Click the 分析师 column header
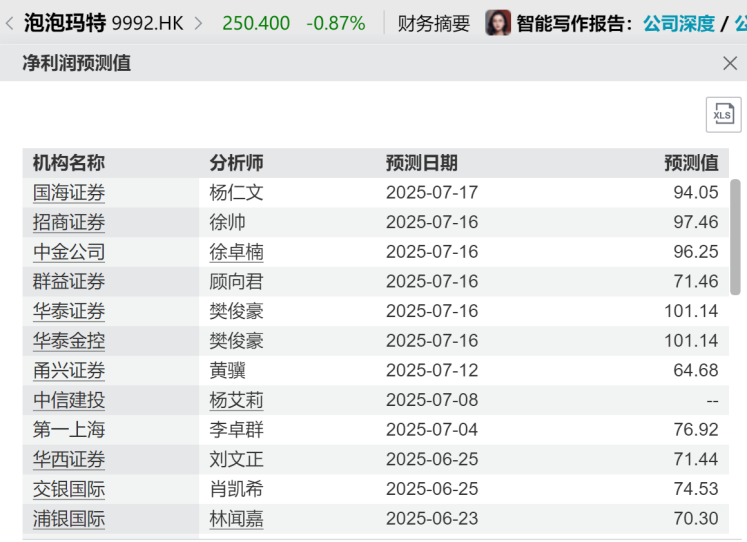 coord(236,163)
